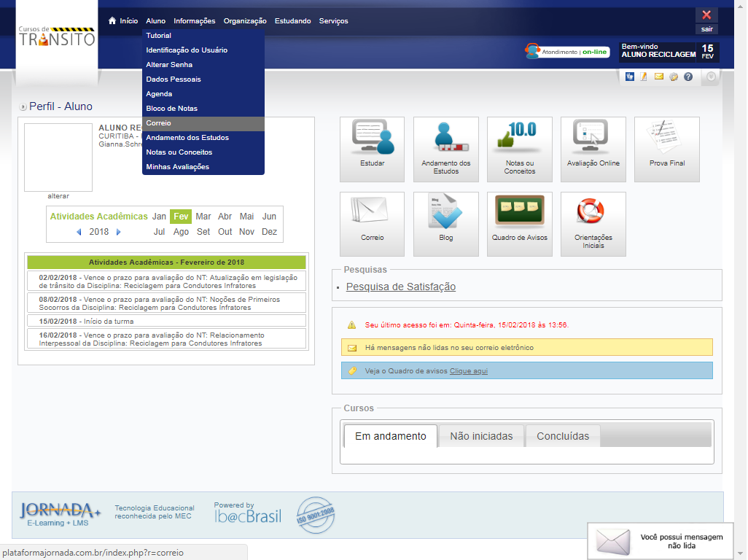Click the envelope icon in yellow message bar
The image size is (748, 560).
(352, 348)
